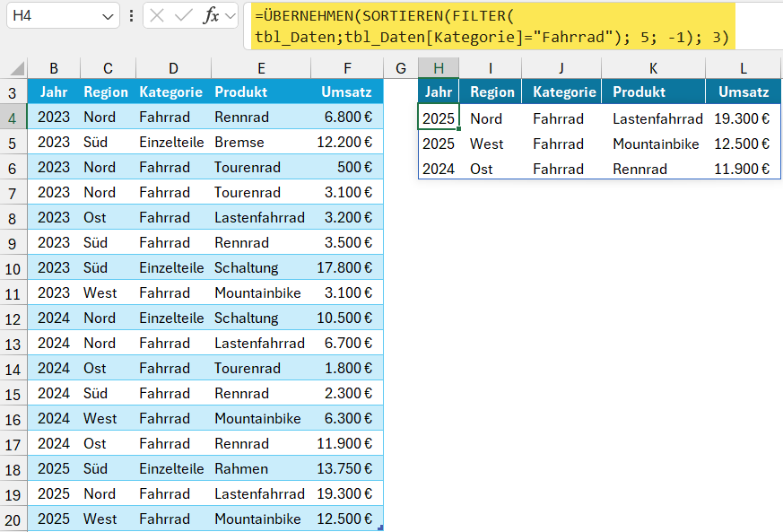Select all cells using the corner triangle
This screenshot has width=783, height=532.
17,68
